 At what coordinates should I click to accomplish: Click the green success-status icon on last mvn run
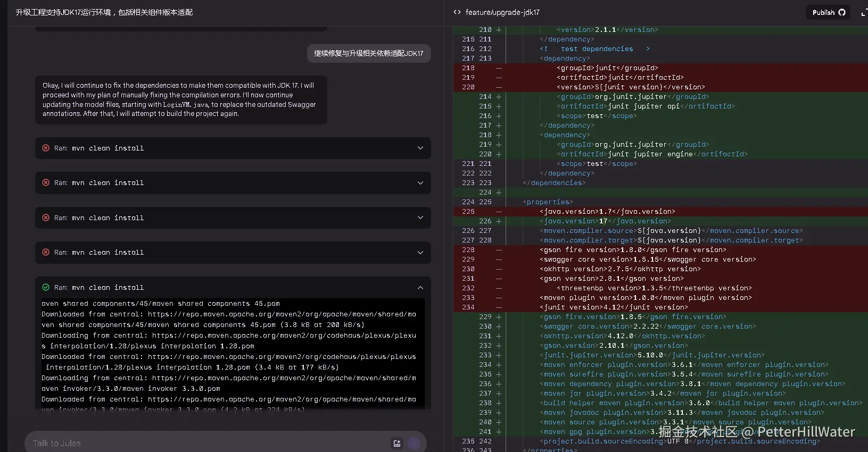pos(46,288)
